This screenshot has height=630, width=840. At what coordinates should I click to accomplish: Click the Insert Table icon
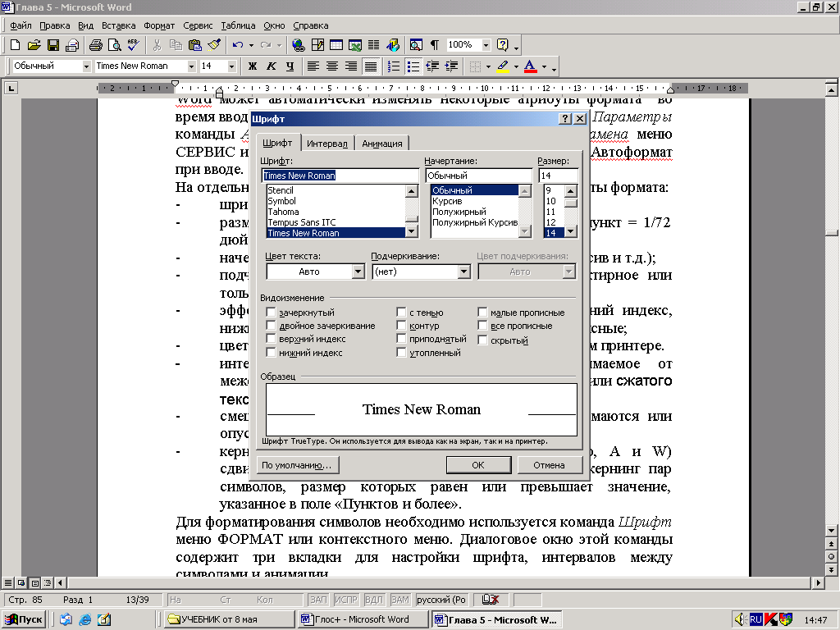(336, 45)
